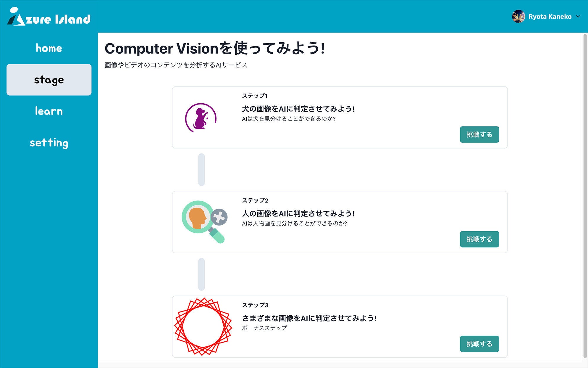This screenshot has height=368, width=588.
Task: Click the vertical page scrollbar
Action: coord(585,195)
